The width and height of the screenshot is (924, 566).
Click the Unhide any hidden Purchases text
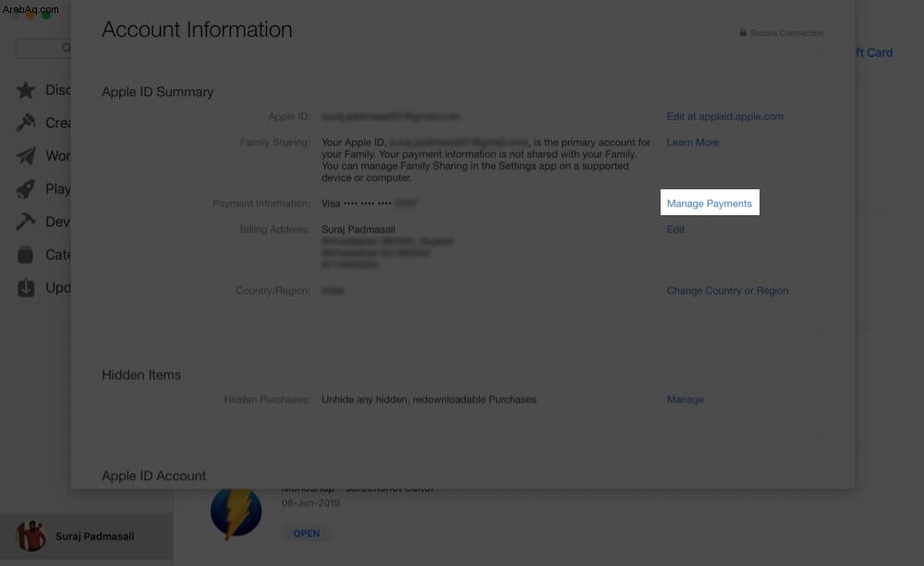[x=429, y=399]
